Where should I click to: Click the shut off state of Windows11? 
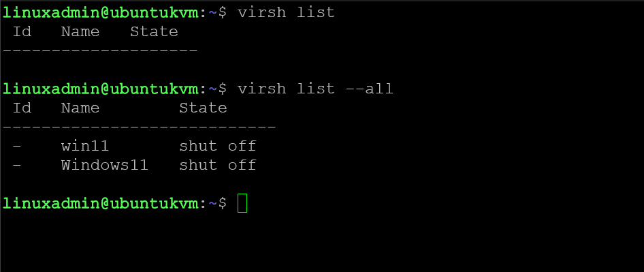pos(218,165)
